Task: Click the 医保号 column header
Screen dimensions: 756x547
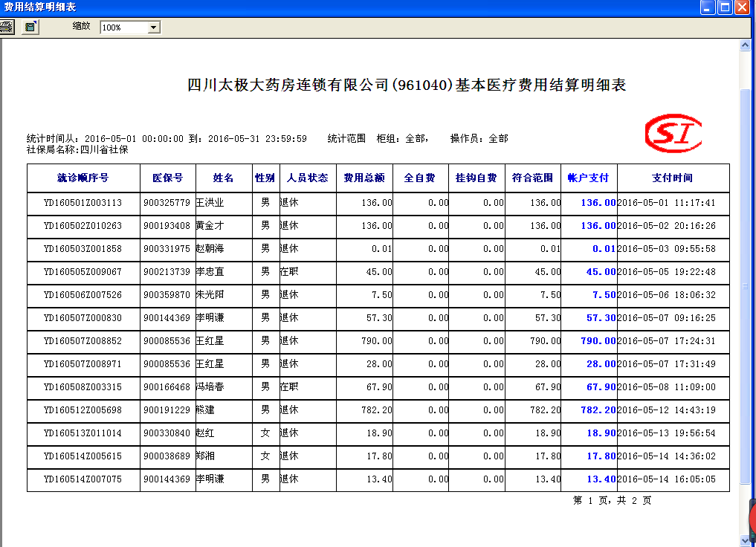Action: (168, 178)
